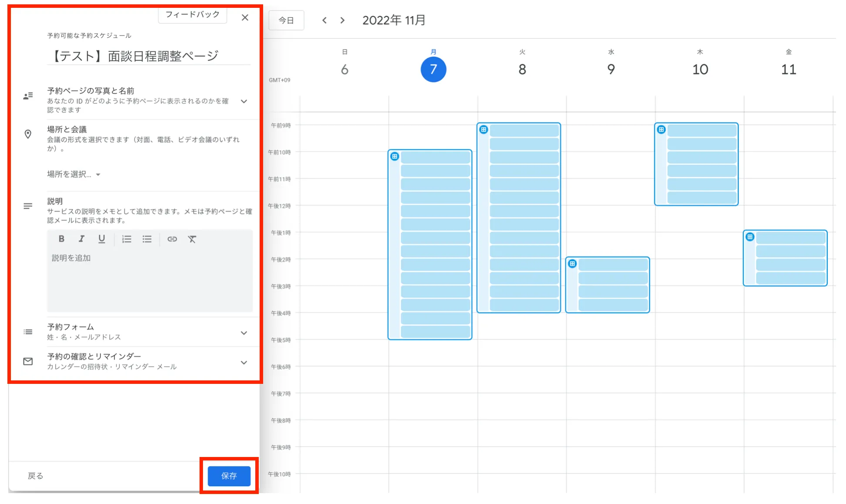Viewport: 846px width, 504px height.
Task: Click the GMT+09 timezone label
Action: (279, 80)
